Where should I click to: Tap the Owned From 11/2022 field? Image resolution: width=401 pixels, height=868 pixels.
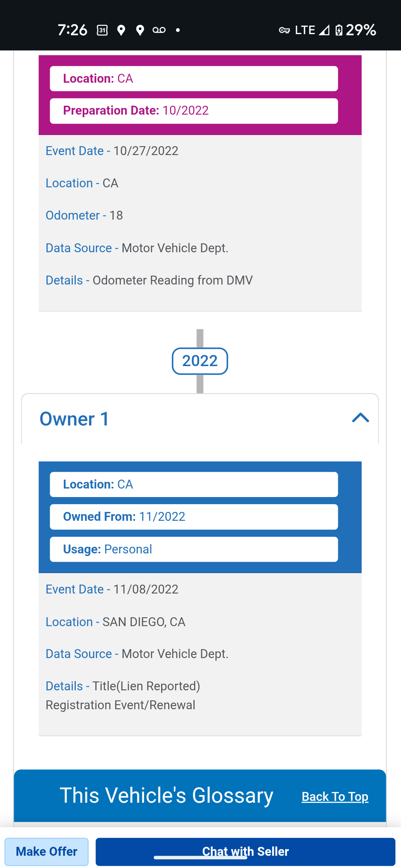coord(194,517)
